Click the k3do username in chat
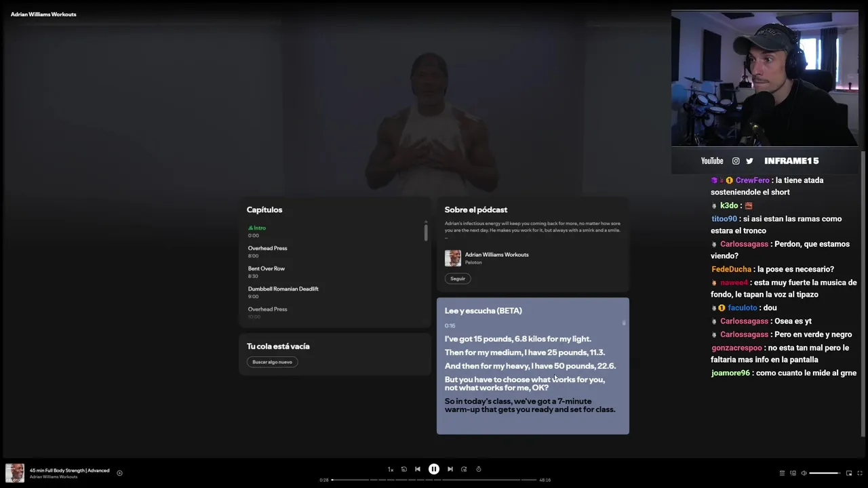 (729, 205)
